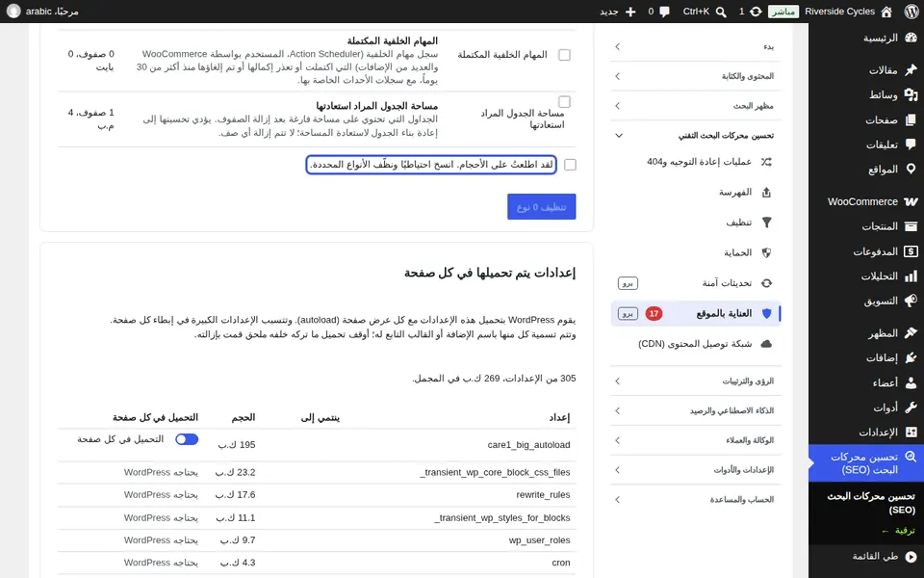Check المهام الخلفية المكتملة checkbox
Viewport: 924px width, 578px height.
[x=565, y=55]
